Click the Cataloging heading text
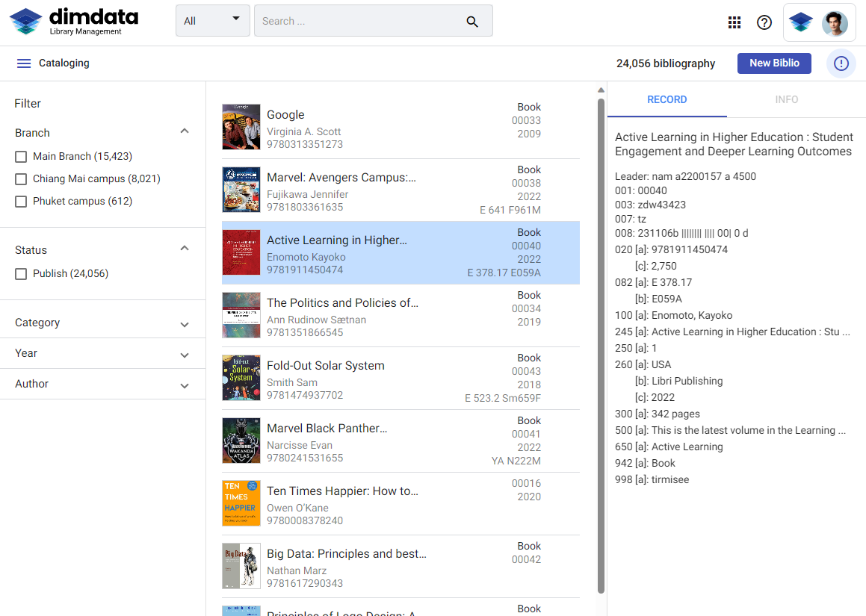This screenshot has height=616, width=866. pyautogui.click(x=64, y=63)
